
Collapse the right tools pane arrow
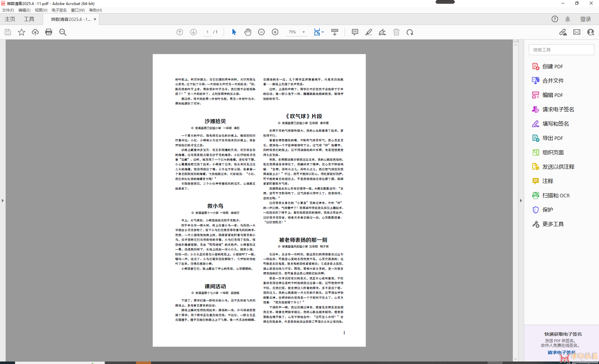pyautogui.click(x=521, y=200)
